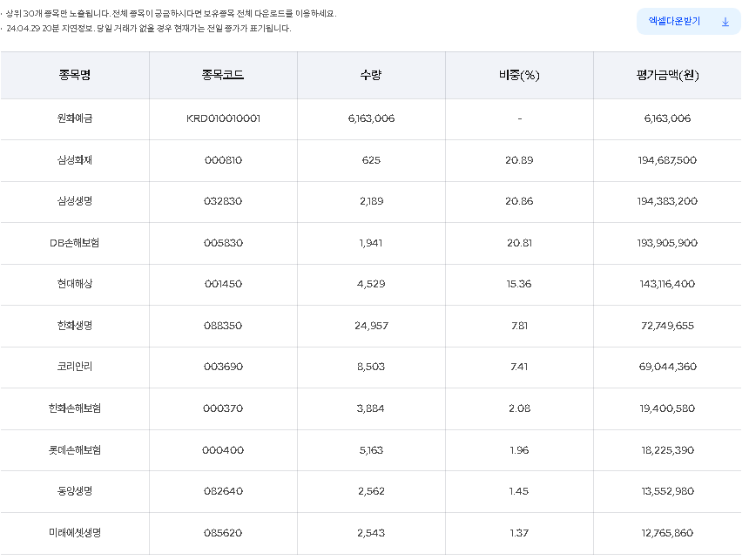Click stock code 003690
749x560 pixels.
coord(223,367)
